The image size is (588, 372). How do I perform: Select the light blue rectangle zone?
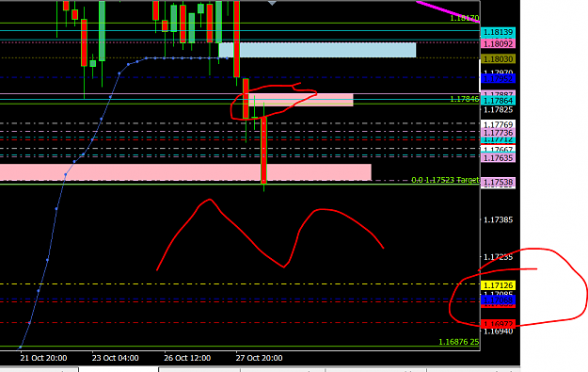(317, 50)
